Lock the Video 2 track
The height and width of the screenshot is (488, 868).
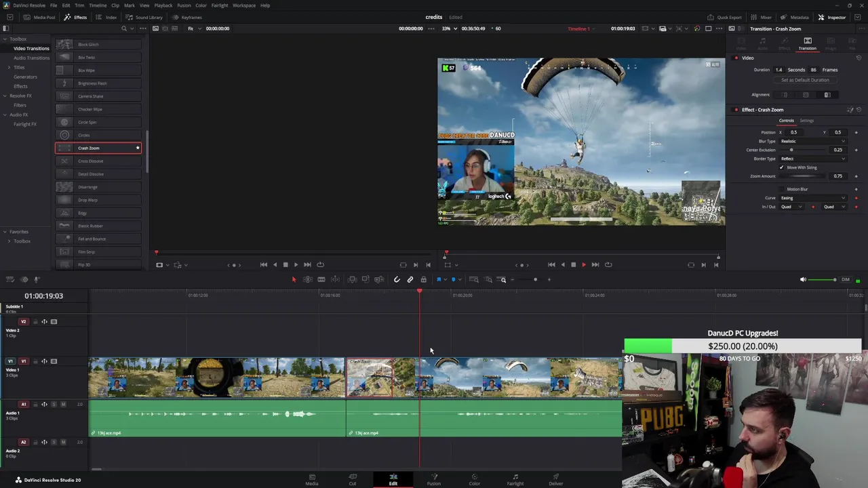point(35,322)
